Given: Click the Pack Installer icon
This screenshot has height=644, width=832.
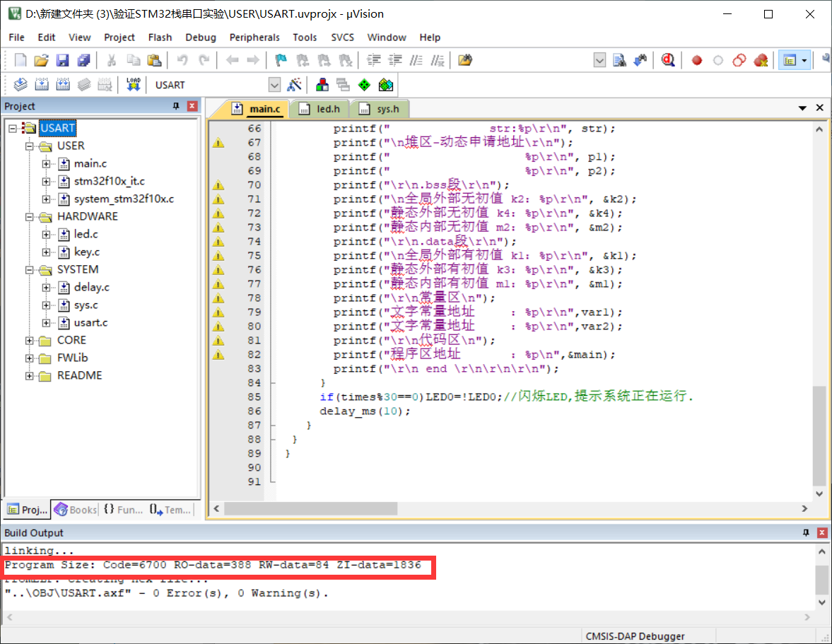Looking at the screenshot, I should click(386, 84).
